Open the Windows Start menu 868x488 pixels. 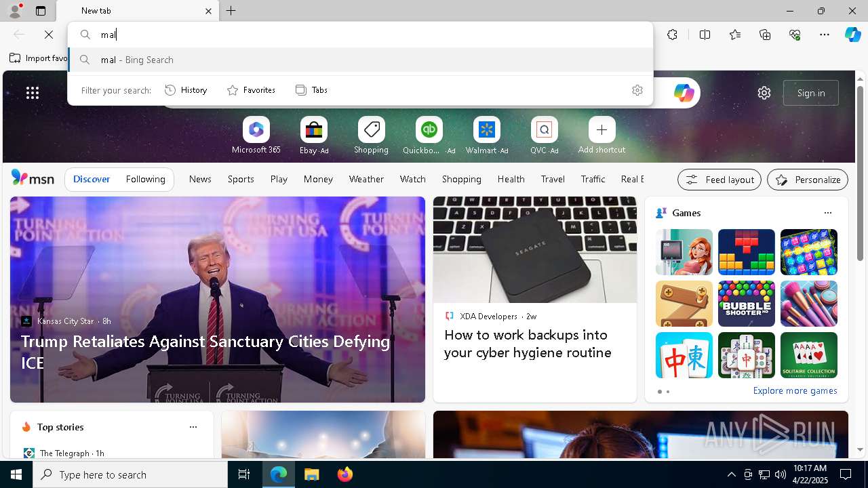click(16, 474)
